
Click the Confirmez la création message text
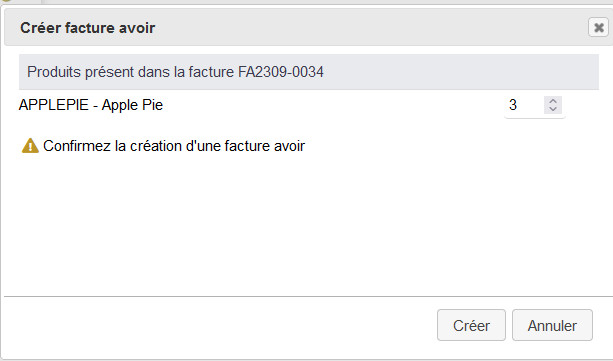(x=174, y=146)
